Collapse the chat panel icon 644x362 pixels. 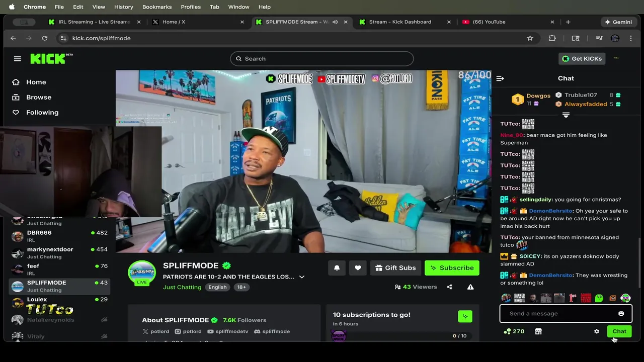[x=500, y=78]
